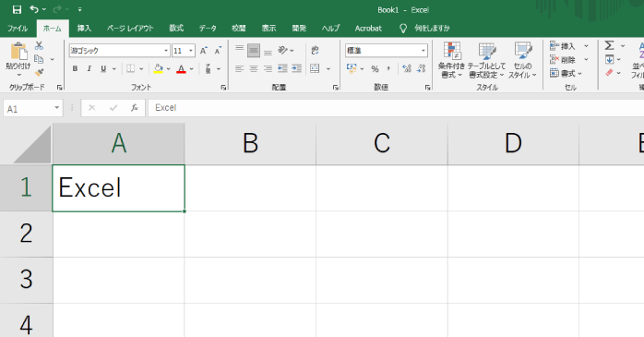Merge and center cells icon
Viewport: 644px width, 337px height.
coord(315,68)
